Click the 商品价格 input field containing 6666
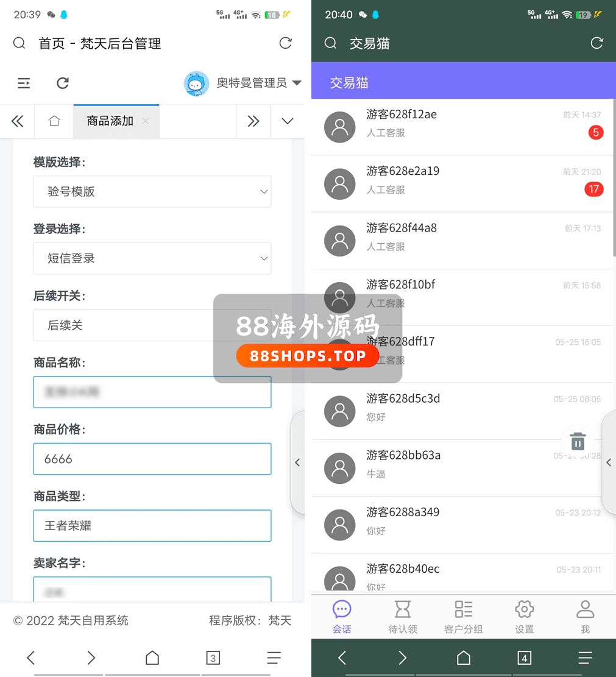The image size is (616, 677). click(x=152, y=459)
